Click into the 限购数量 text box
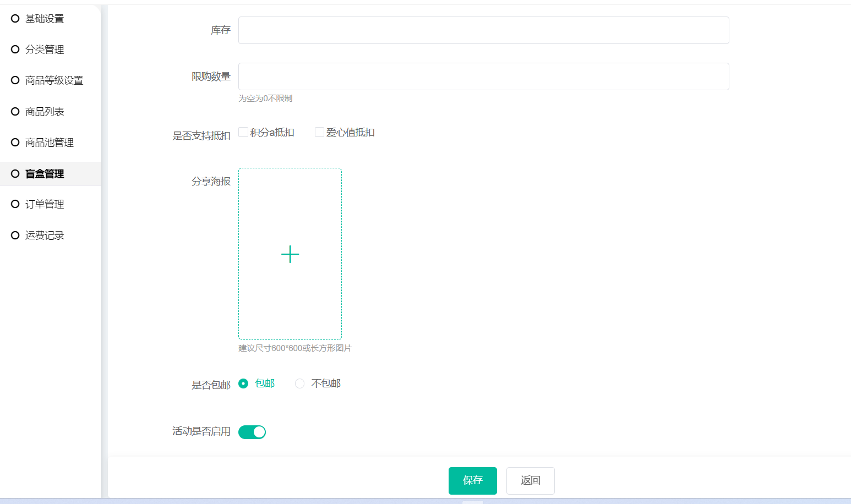The width and height of the screenshot is (851, 504). (483, 76)
